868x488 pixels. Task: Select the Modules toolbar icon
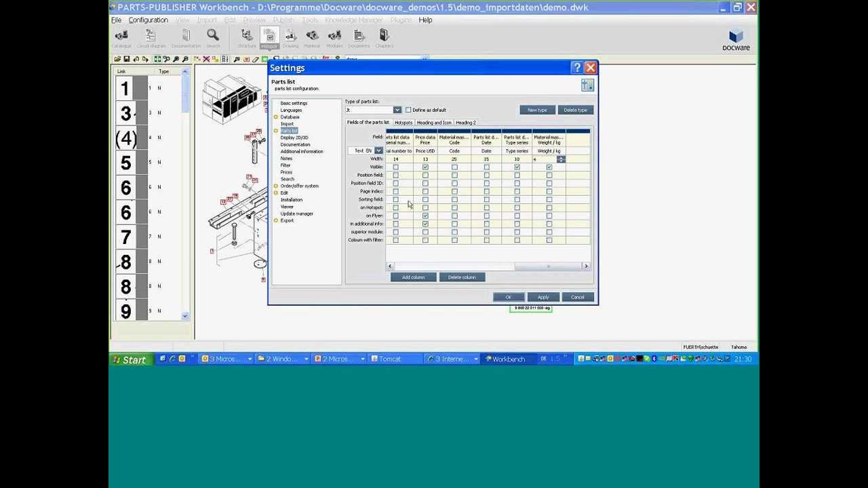click(334, 39)
